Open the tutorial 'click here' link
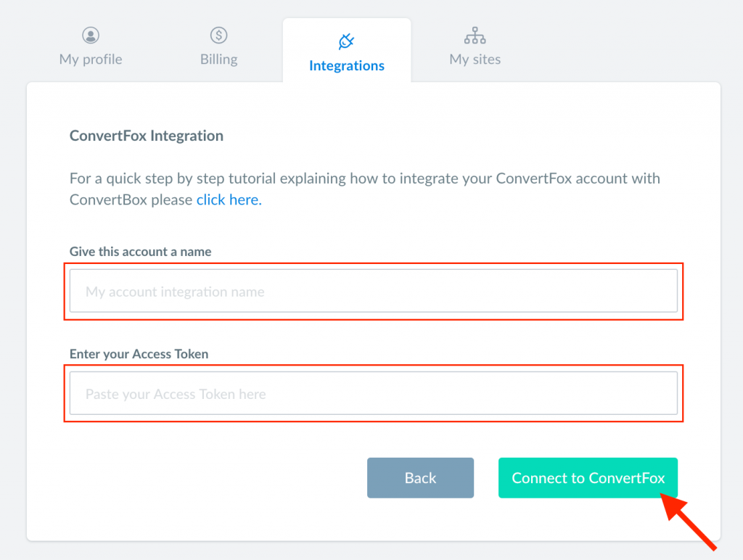Image resolution: width=743 pixels, height=560 pixels. point(229,199)
